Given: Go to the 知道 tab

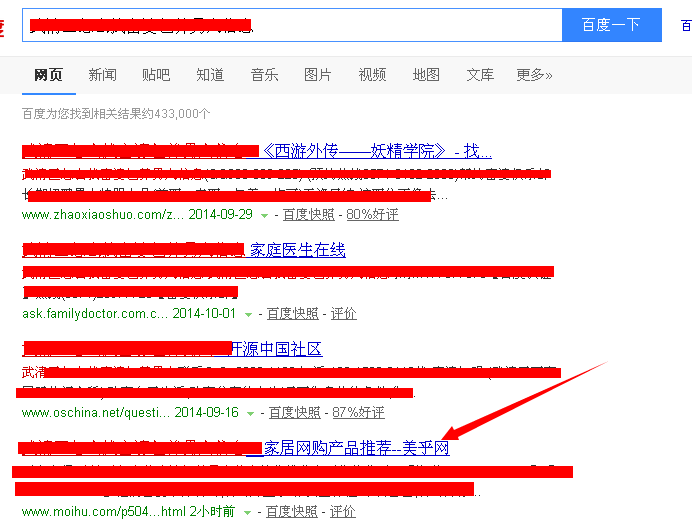Looking at the screenshot, I should [210, 75].
